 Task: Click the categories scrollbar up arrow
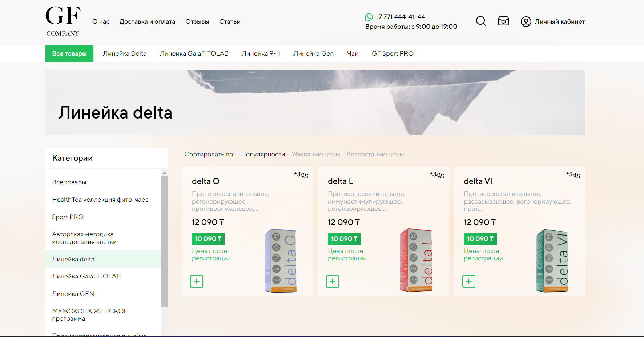click(164, 173)
